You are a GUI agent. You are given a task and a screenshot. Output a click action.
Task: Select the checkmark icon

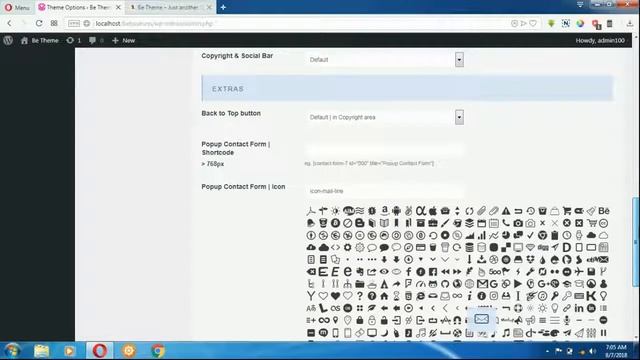pos(530,235)
